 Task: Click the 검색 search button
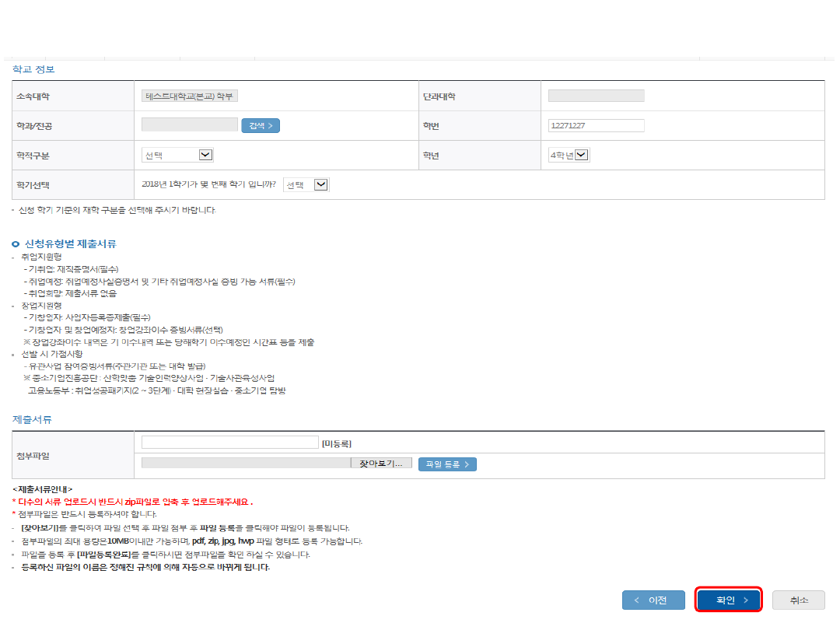(x=260, y=126)
